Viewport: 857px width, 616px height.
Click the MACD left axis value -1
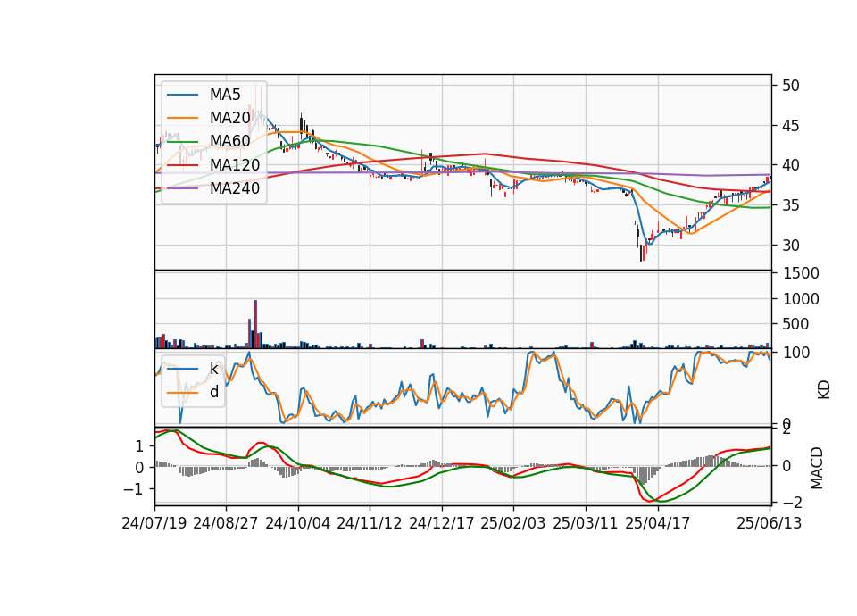(x=133, y=489)
